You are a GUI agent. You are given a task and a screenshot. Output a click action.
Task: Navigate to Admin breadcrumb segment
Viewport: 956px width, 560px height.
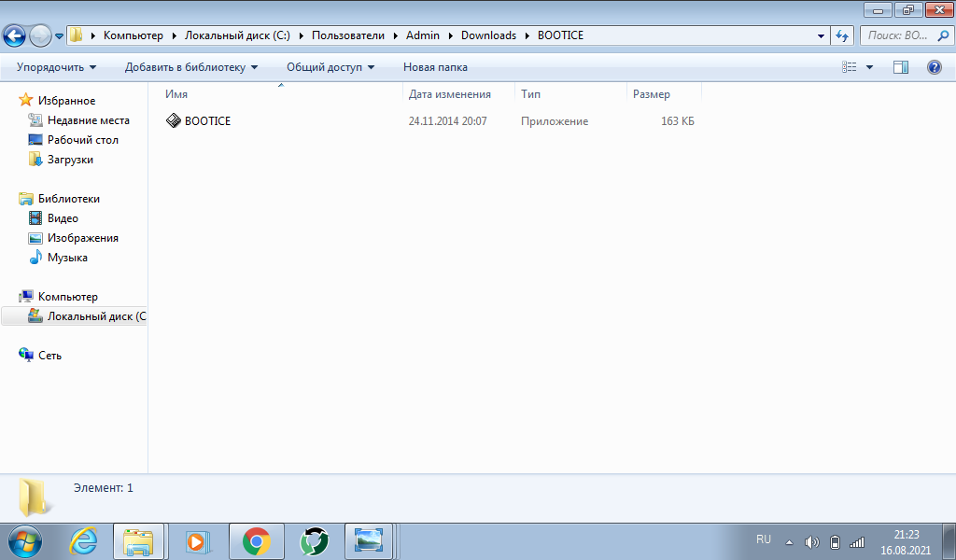(423, 35)
